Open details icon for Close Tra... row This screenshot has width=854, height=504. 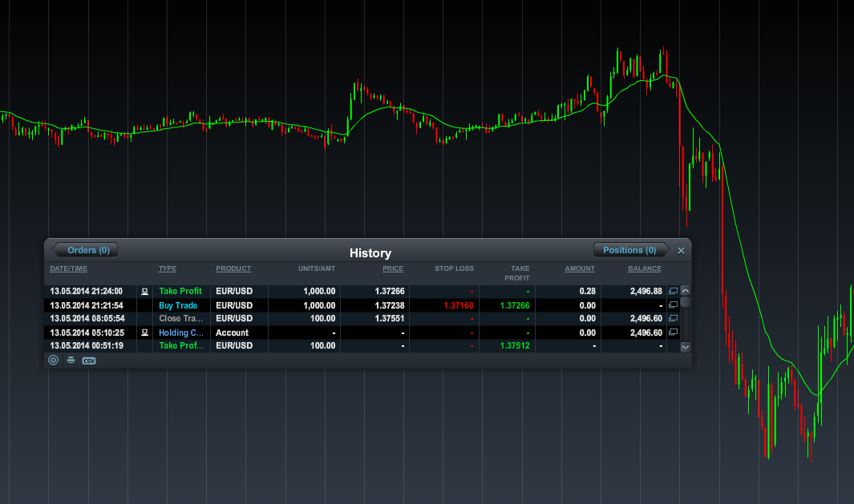point(674,318)
